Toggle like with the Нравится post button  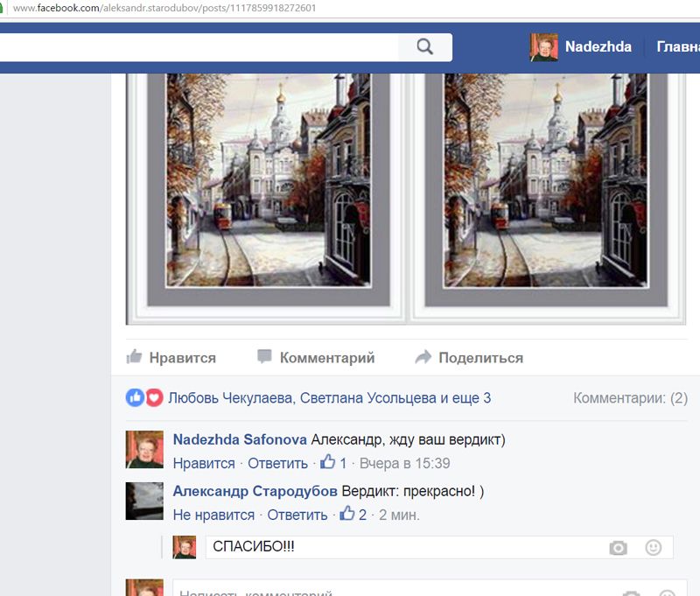coord(171,357)
